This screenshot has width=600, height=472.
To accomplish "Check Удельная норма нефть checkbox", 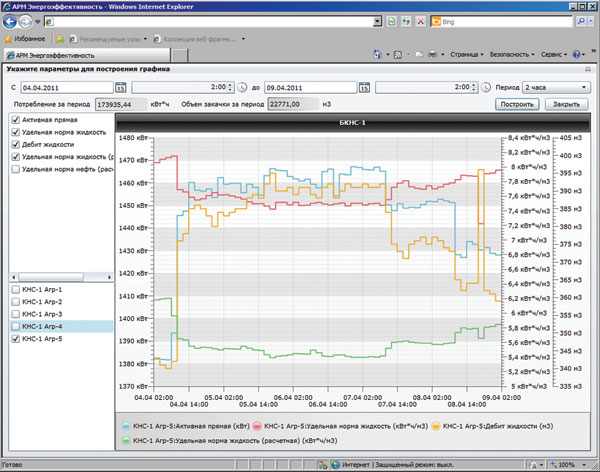I will click(15, 169).
